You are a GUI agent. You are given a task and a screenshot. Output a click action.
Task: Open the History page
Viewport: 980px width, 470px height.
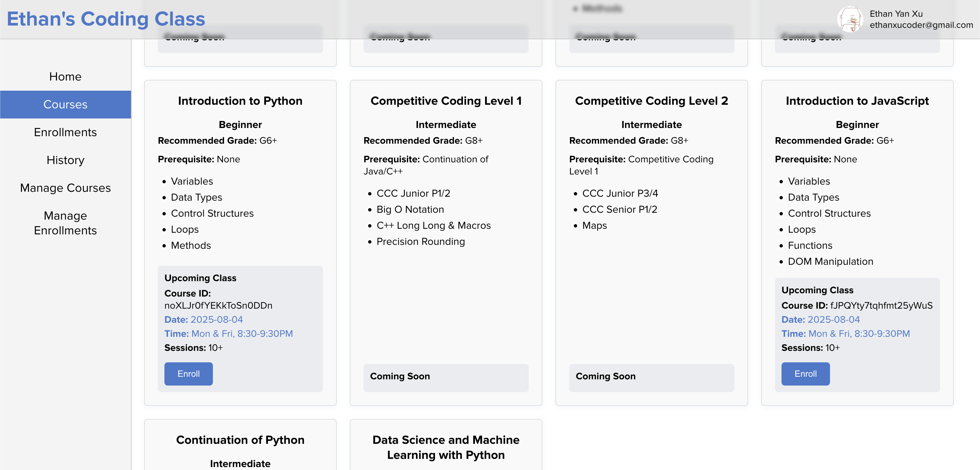pyautogui.click(x=66, y=160)
